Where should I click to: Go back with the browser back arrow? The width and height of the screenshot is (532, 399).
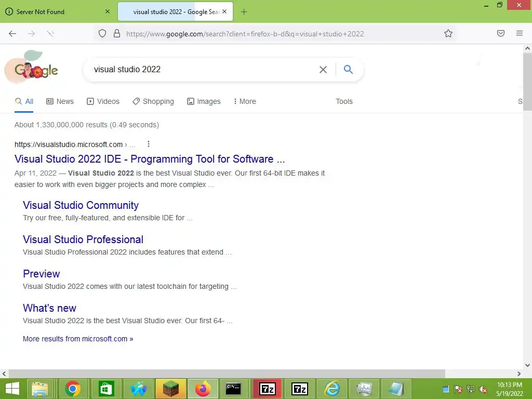(x=12, y=34)
